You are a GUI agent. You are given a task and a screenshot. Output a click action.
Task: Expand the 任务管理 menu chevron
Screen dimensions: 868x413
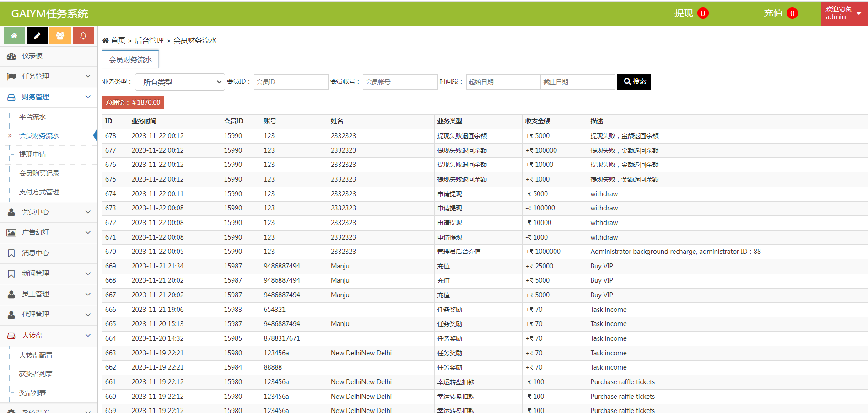point(88,76)
